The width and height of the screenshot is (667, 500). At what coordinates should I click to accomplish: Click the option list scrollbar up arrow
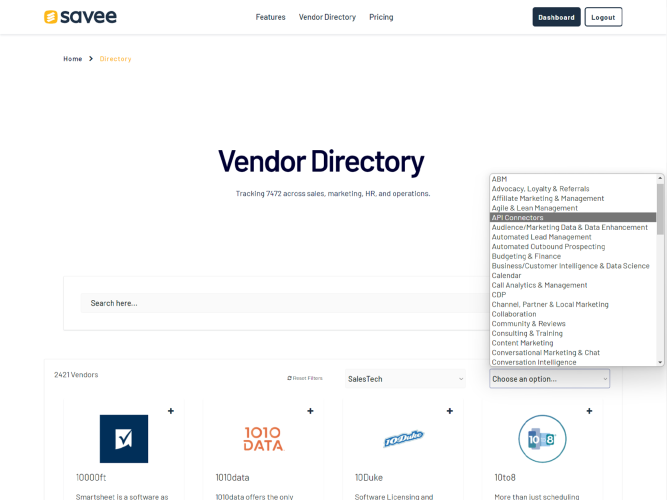(660, 178)
